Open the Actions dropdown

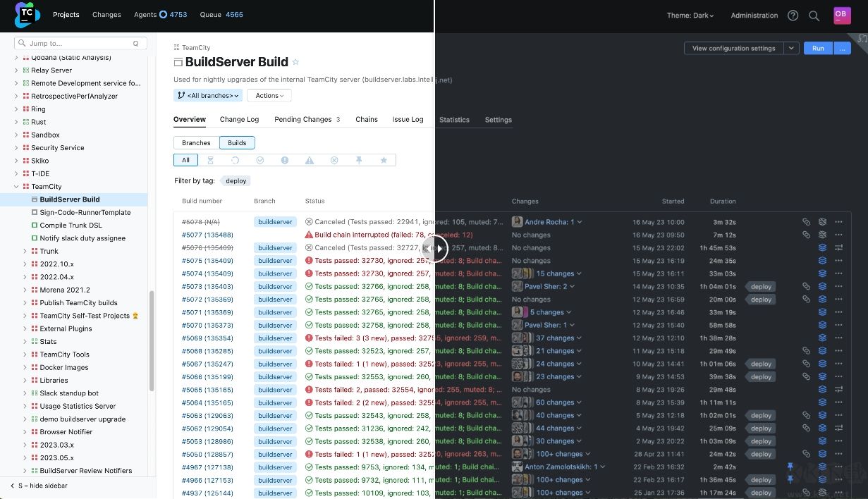point(269,95)
